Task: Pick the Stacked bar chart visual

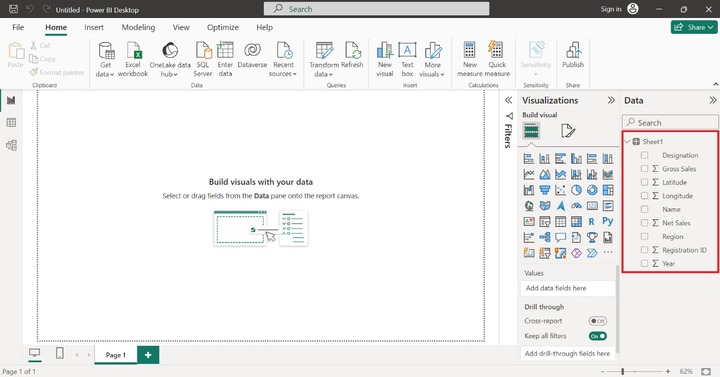Action: click(x=529, y=159)
